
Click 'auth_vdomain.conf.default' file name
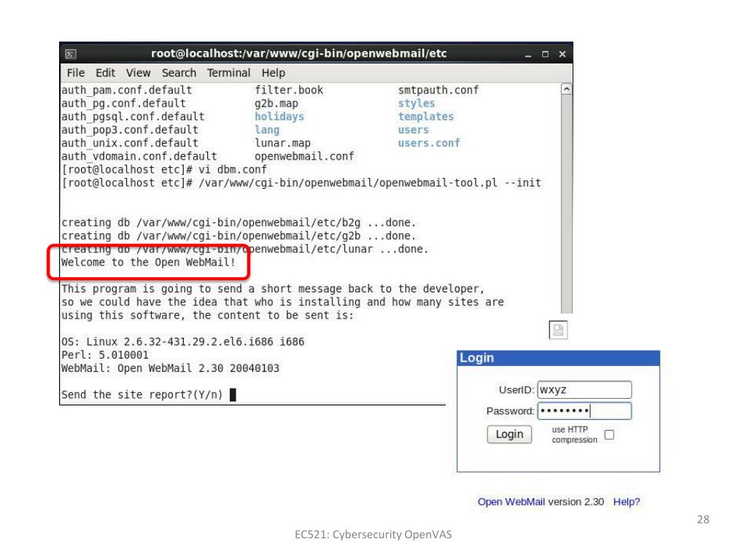[139, 157]
